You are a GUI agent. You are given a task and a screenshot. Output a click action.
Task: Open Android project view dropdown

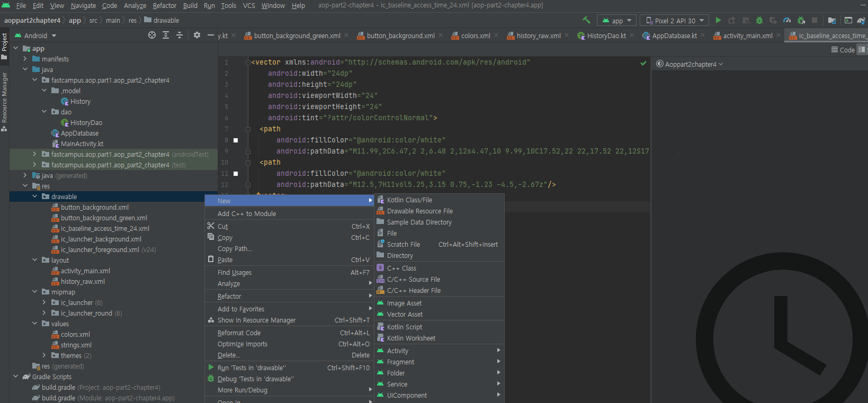pos(35,35)
